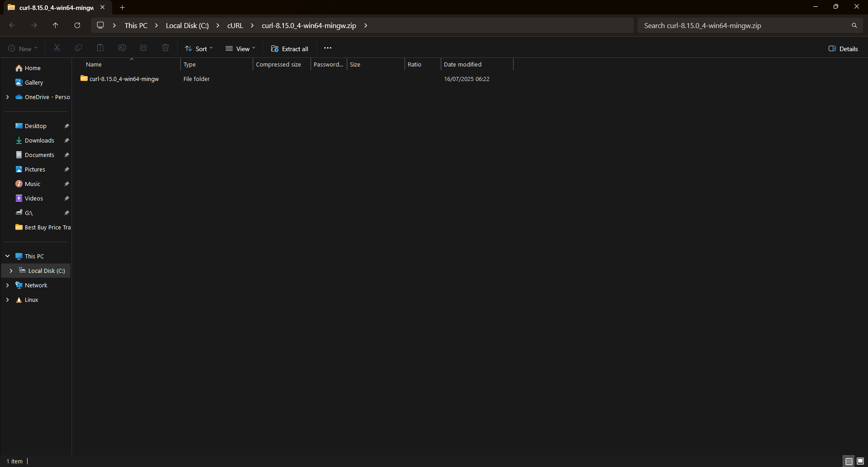Image resolution: width=868 pixels, height=467 pixels.
Task: Open the curl-8.15.0_4-win64-mingw folder
Action: coord(124,79)
